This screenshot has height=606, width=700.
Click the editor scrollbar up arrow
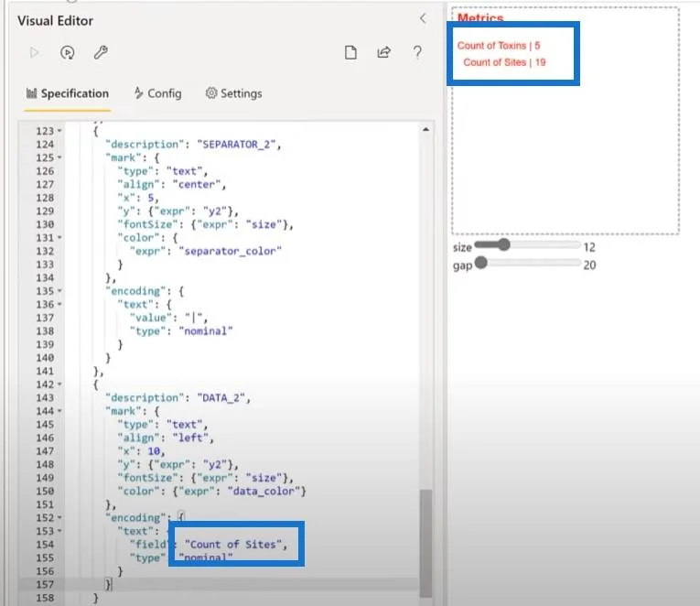pos(425,129)
